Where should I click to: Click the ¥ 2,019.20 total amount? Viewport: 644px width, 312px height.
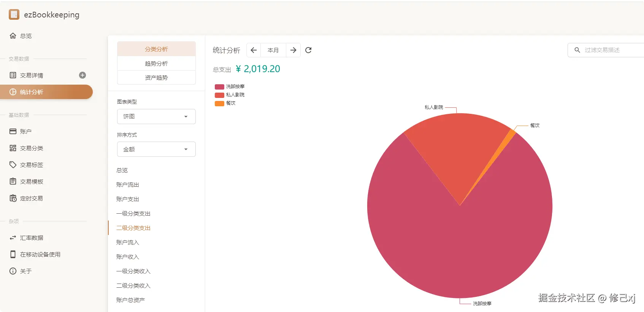tap(258, 69)
